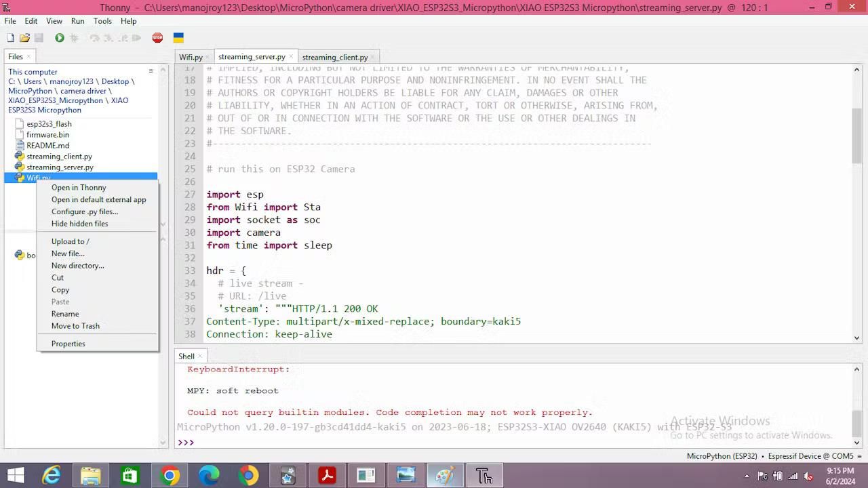Screen dimensions: 868x488
Task: Toggle Hide hidden files in context menu
Action: pos(79,224)
